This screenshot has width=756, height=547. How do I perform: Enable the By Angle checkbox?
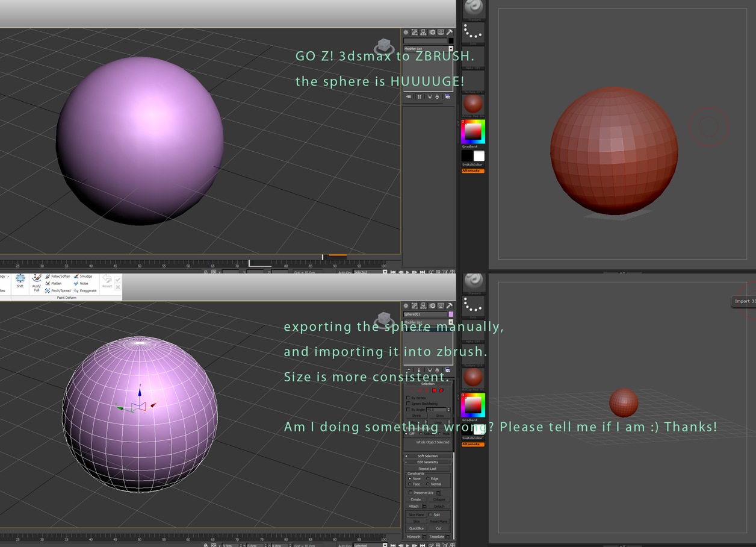coord(409,410)
